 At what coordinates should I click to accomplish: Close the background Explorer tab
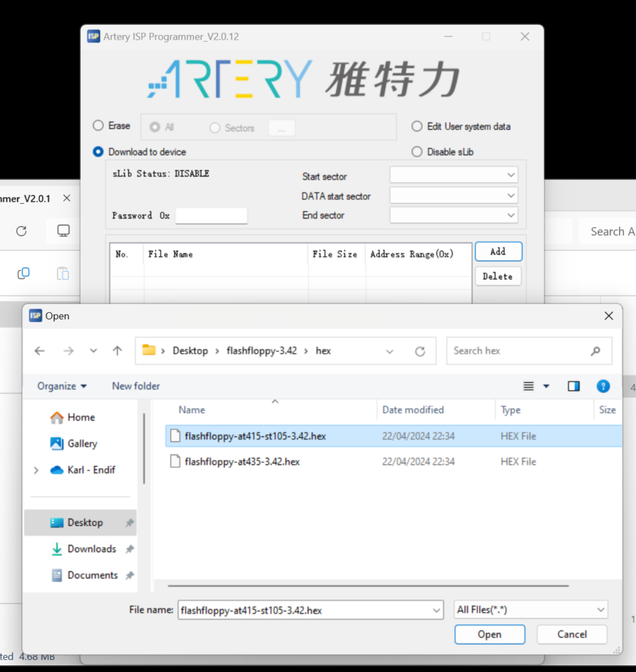click(x=67, y=198)
